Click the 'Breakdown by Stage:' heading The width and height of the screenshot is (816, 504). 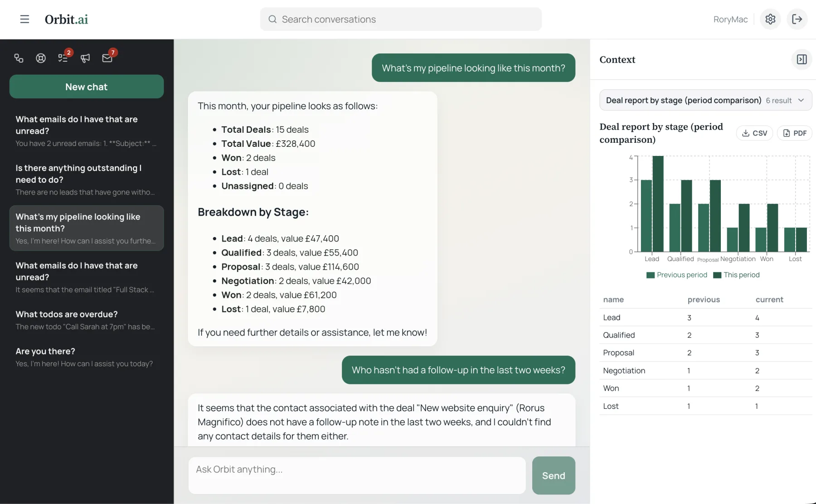click(x=253, y=212)
